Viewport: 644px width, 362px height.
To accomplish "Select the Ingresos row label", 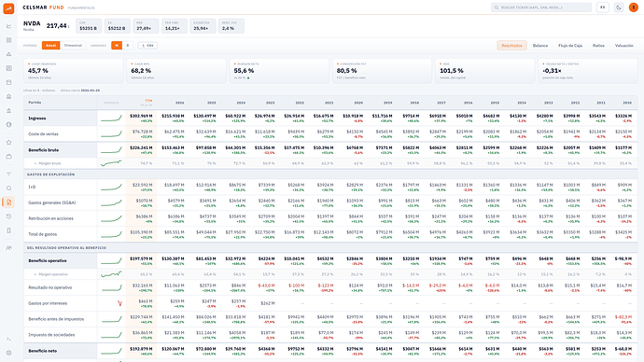I will pos(37,118).
